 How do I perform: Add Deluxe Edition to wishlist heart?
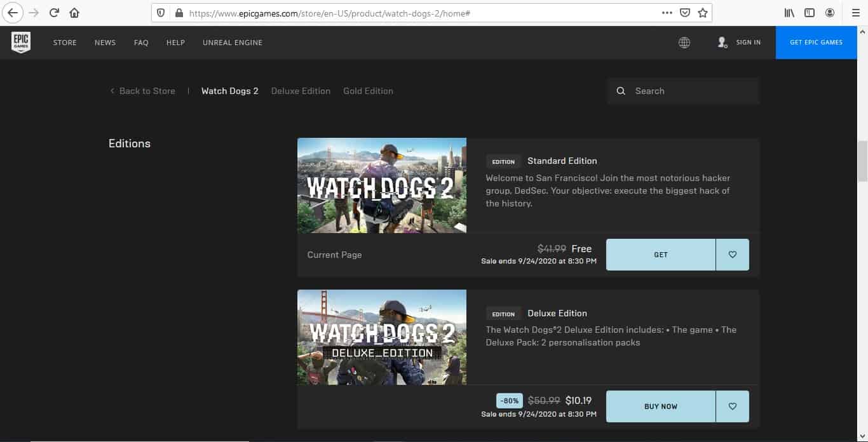click(733, 406)
